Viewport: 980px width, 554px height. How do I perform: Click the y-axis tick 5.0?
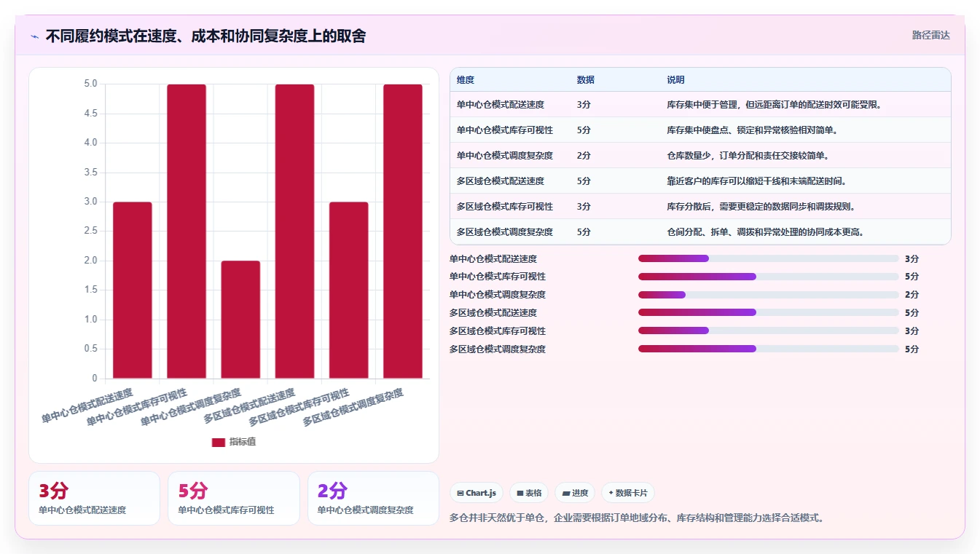point(90,84)
